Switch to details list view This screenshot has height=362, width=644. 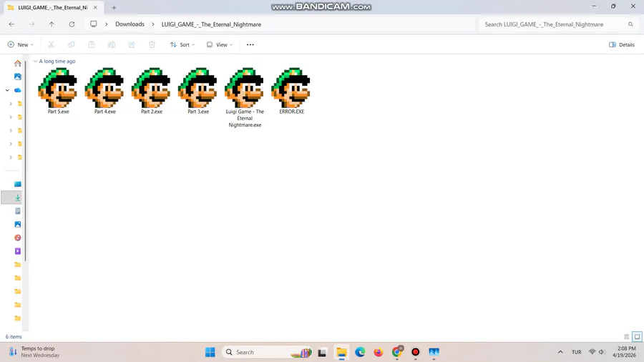[626, 336]
